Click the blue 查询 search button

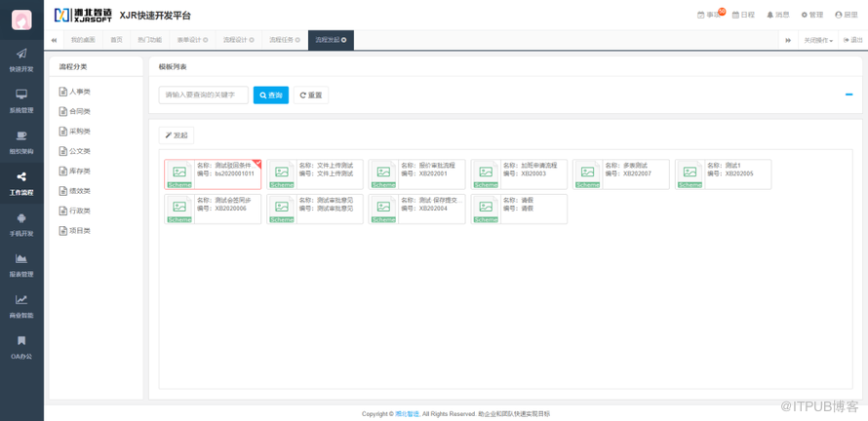pos(271,95)
